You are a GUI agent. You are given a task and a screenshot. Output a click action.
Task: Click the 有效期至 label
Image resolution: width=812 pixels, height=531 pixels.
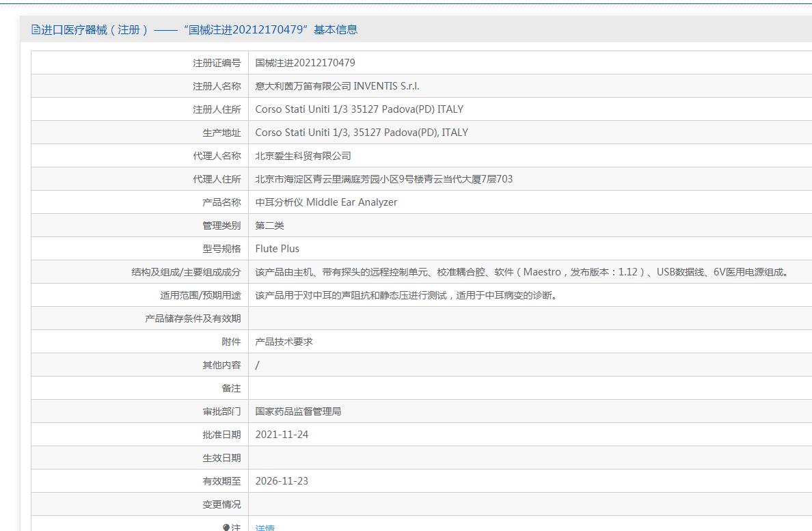(221, 481)
